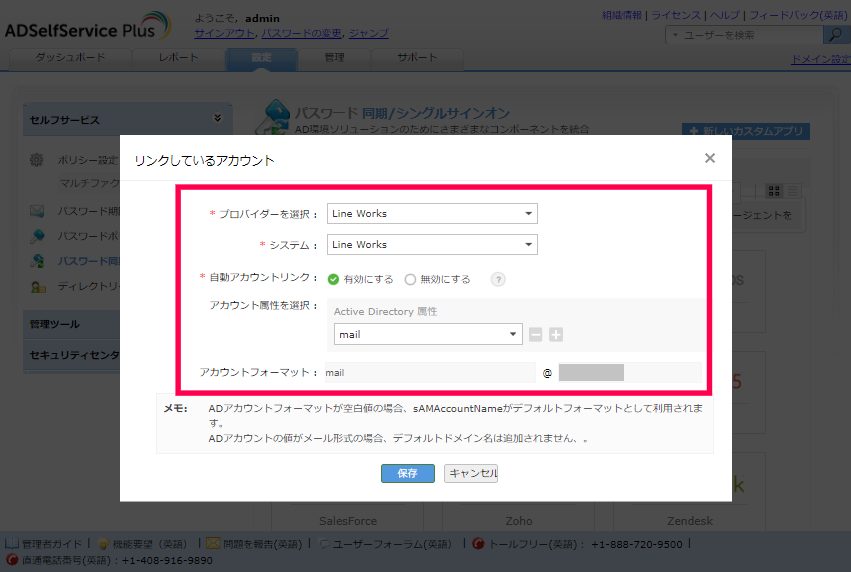Remove attribute with the minus icon
The image size is (851, 572).
pyautogui.click(x=536, y=335)
